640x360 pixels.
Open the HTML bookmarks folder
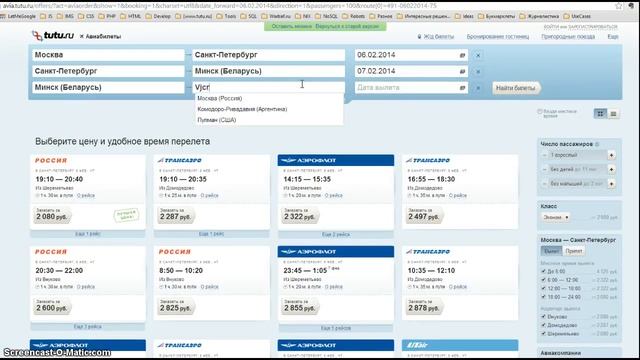[x=130, y=16]
